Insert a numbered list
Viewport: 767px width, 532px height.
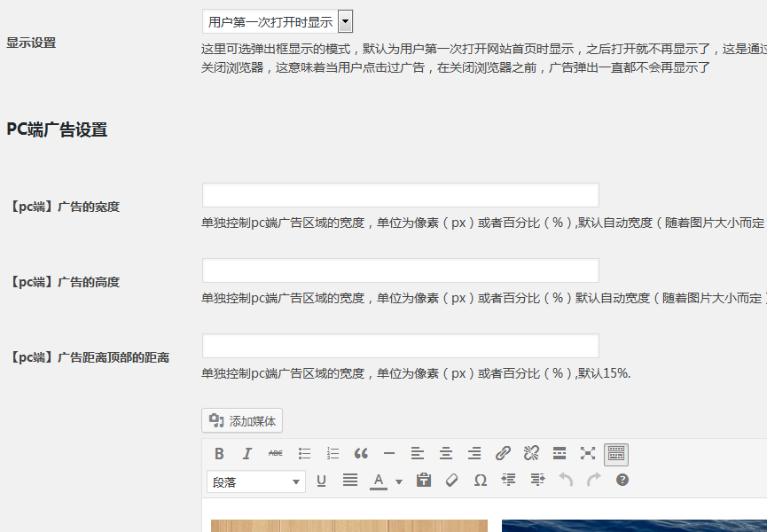coord(333,454)
